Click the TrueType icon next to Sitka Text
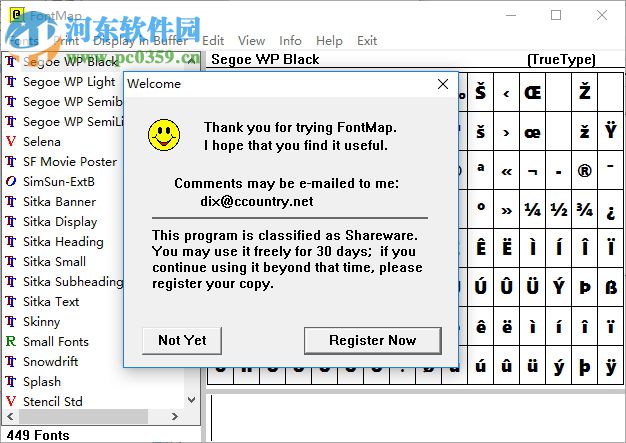 [11, 301]
